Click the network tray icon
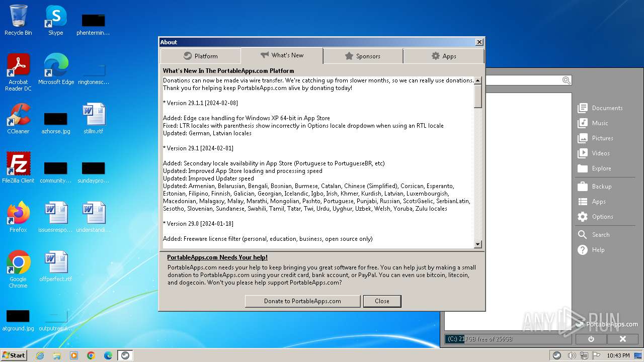Image resolution: width=644 pixels, height=362 pixels. point(584,355)
